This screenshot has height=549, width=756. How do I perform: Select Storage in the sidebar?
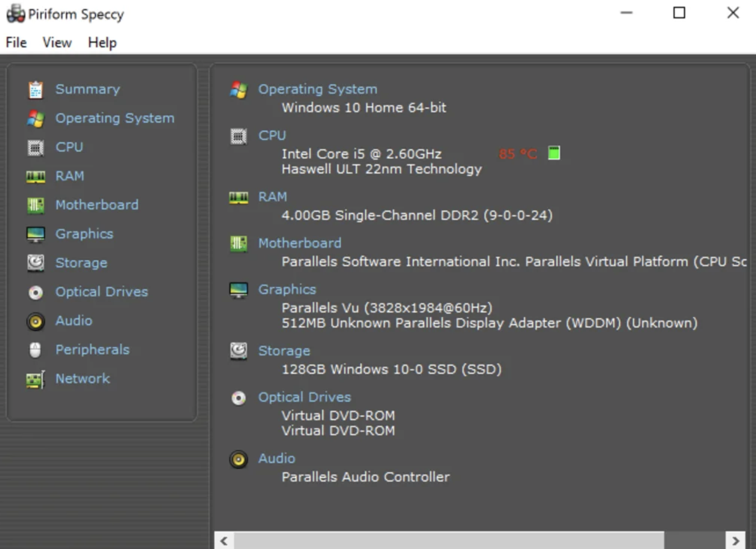[81, 263]
